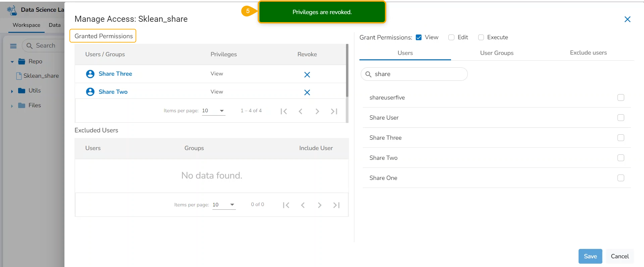Screen dimensions: 644x267
Task: Collapse the Repo folder tree
Action: 12,62
